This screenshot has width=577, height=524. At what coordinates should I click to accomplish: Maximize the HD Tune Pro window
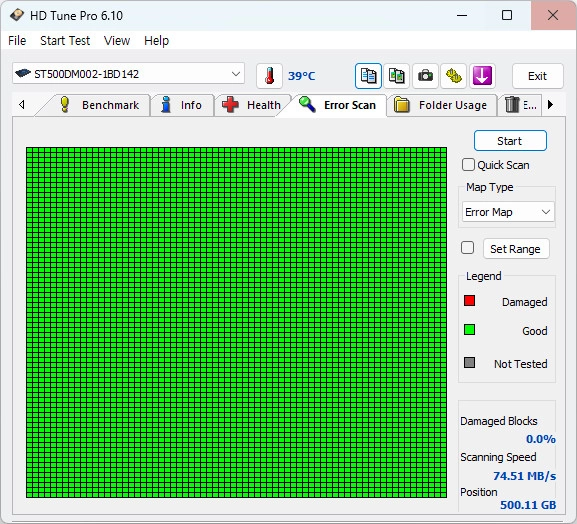click(507, 15)
